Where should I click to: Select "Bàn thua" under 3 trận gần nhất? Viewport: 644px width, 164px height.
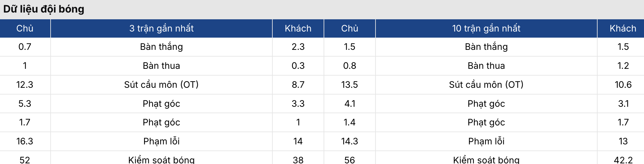pyautogui.click(x=161, y=66)
